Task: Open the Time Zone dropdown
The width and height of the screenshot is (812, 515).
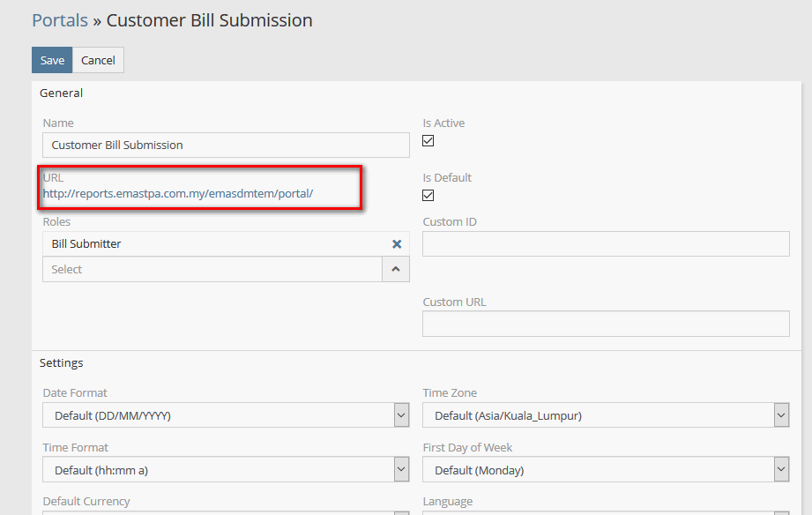Action: 597,415
